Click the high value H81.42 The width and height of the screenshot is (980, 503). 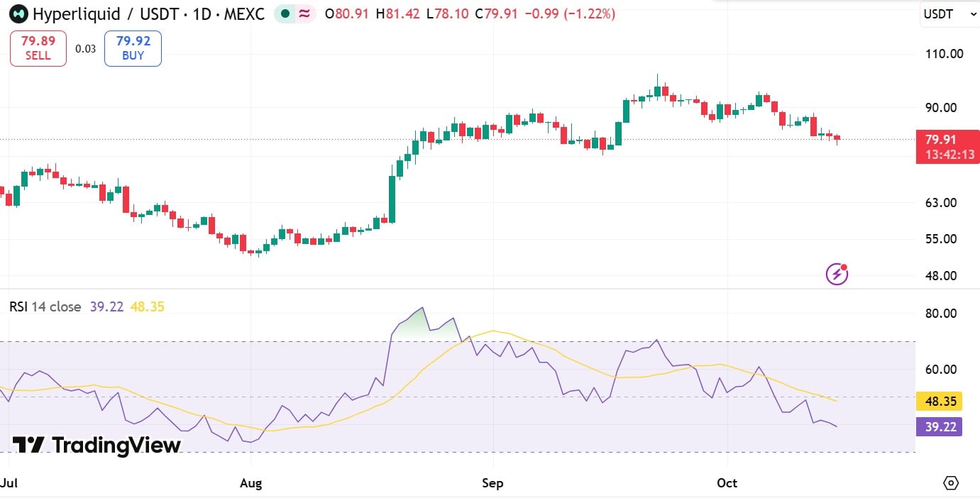click(398, 13)
